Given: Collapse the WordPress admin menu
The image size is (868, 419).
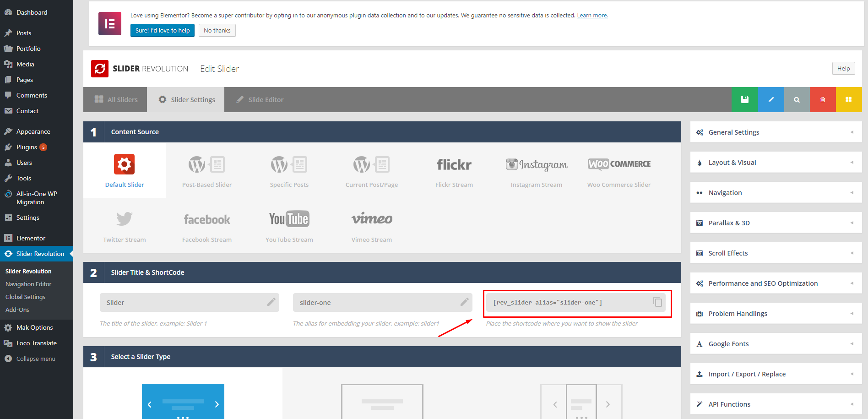Looking at the screenshot, I should point(37,359).
